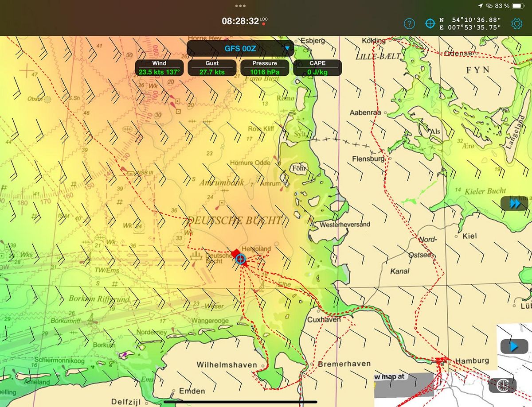Tap the CAPE 0 J/kg readout
Image resolution: width=532 pixels, height=407 pixels.
coord(317,68)
